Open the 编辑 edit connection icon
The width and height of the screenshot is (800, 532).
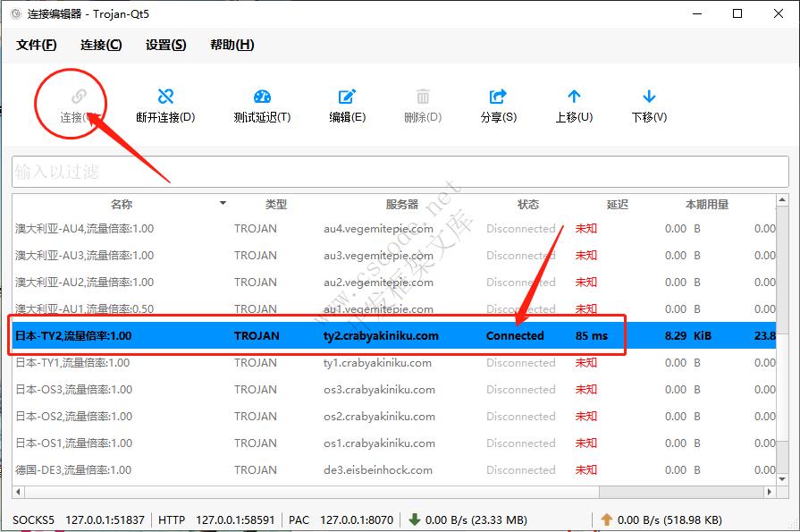click(x=347, y=96)
